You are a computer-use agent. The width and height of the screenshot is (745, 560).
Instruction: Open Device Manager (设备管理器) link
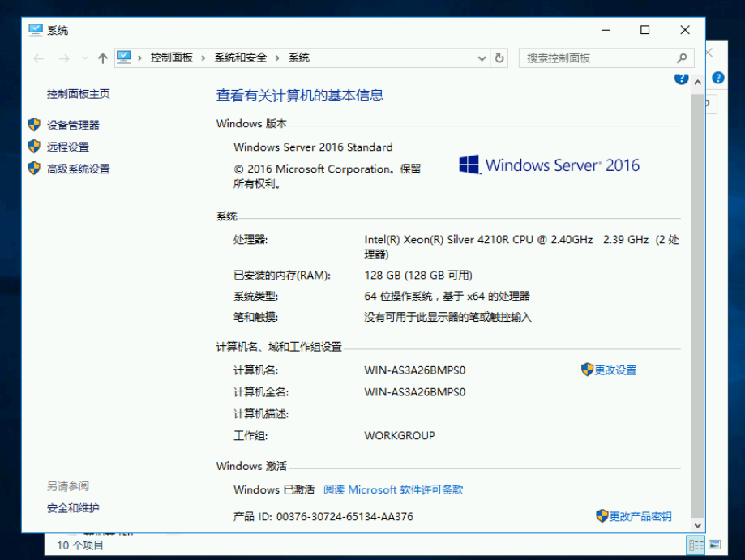pos(73,125)
